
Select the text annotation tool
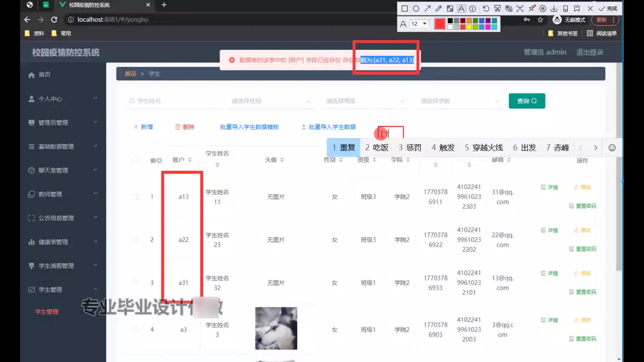[462, 9]
